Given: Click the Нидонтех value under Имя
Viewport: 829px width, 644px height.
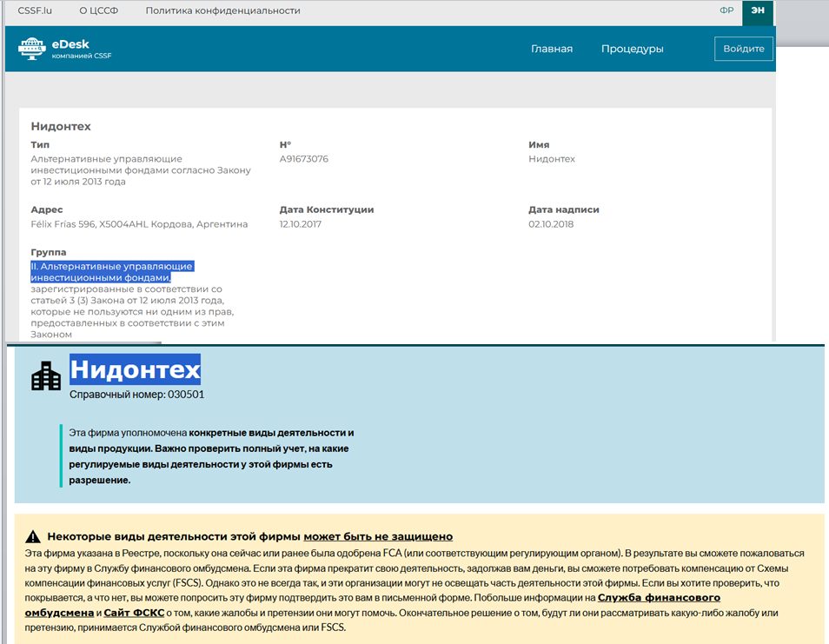Looking at the screenshot, I should 552,159.
